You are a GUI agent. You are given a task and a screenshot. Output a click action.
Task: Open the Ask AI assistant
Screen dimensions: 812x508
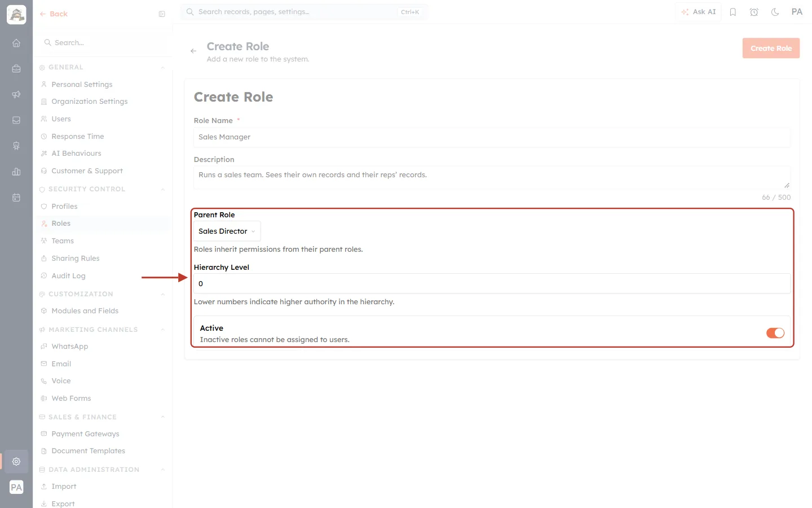[x=698, y=12]
